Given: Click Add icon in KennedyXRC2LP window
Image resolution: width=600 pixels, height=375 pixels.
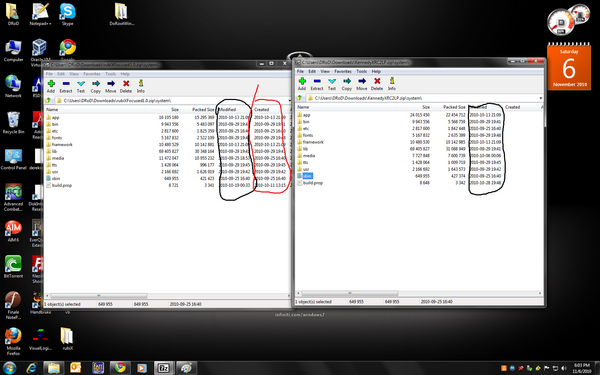Looking at the screenshot, I should tap(302, 81).
